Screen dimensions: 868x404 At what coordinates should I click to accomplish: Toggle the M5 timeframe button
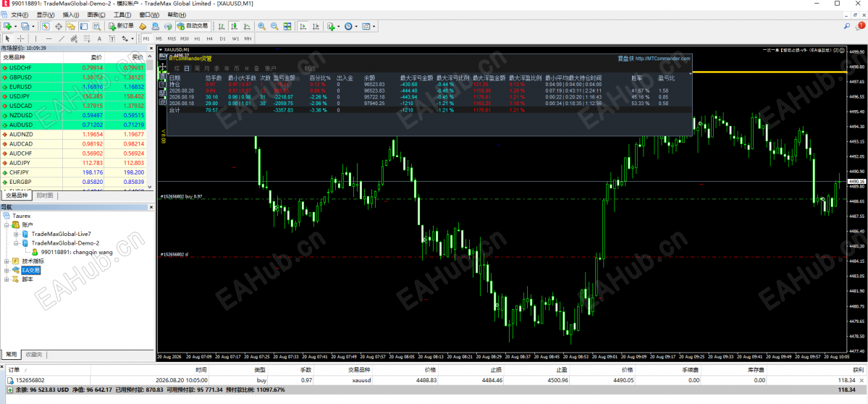[x=159, y=39]
